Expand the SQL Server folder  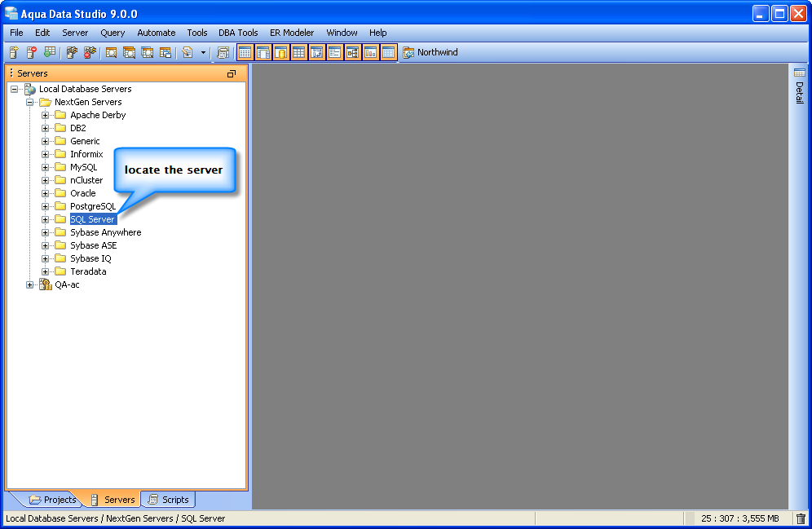pyautogui.click(x=46, y=219)
